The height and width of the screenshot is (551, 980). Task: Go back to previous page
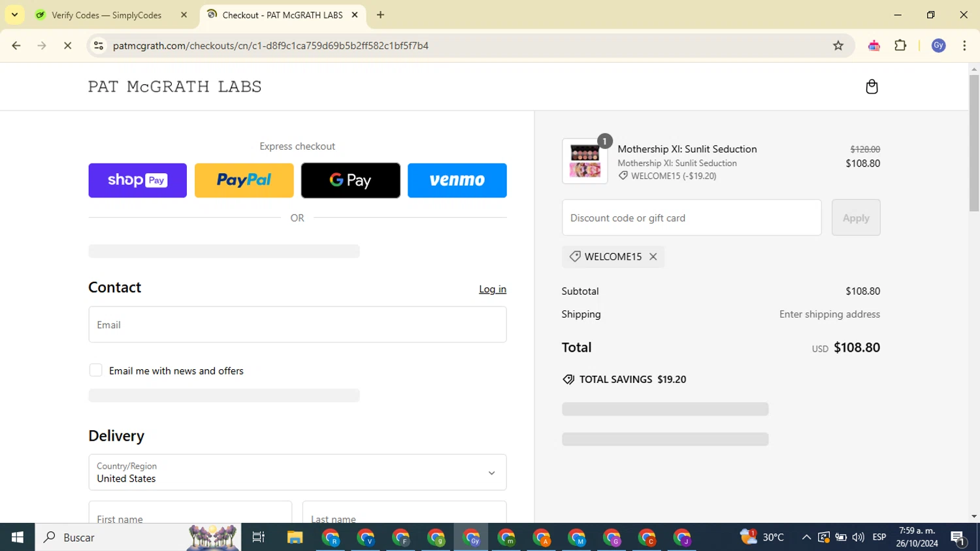(16, 46)
